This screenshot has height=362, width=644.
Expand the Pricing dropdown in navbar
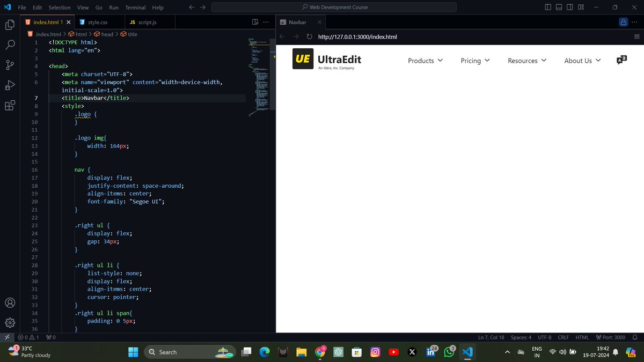pyautogui.click(x=475, y=61)
